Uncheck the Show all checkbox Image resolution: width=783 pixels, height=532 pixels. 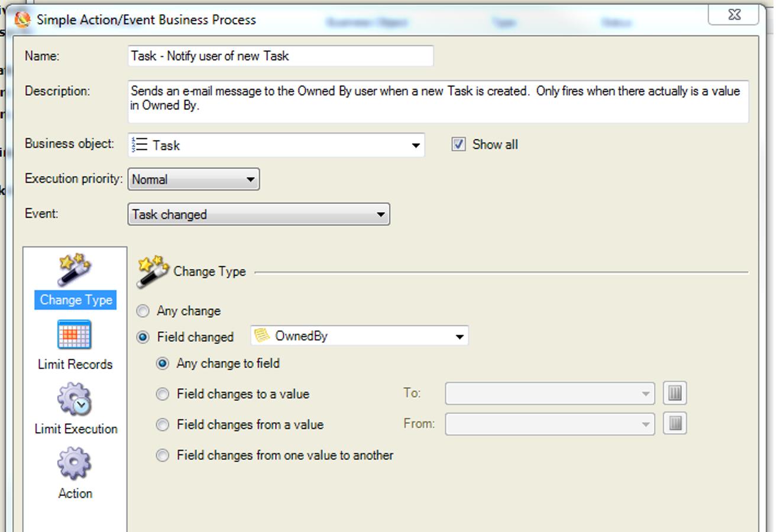pyautogui.click(x=458, y=144)
